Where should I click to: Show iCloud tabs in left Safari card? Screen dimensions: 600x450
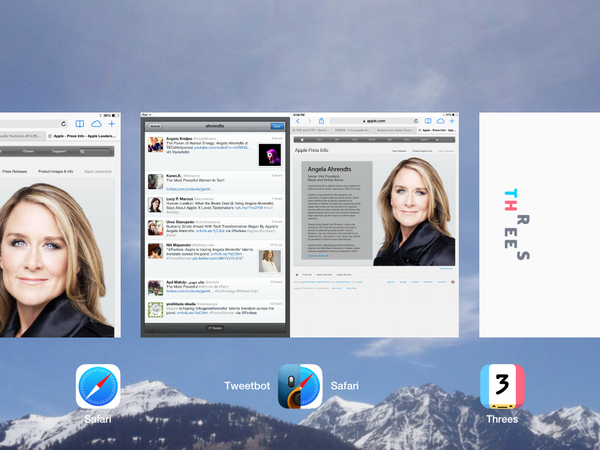pos(96,124)
